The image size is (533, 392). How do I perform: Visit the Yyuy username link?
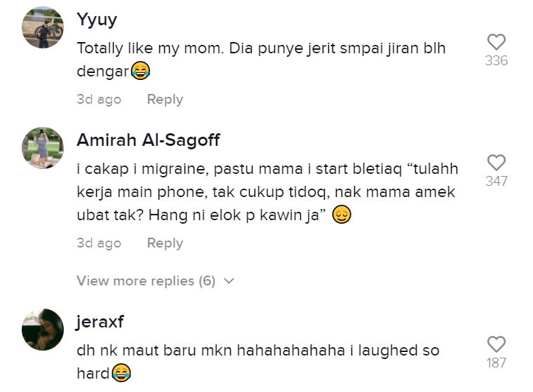[x=96, y=20]
